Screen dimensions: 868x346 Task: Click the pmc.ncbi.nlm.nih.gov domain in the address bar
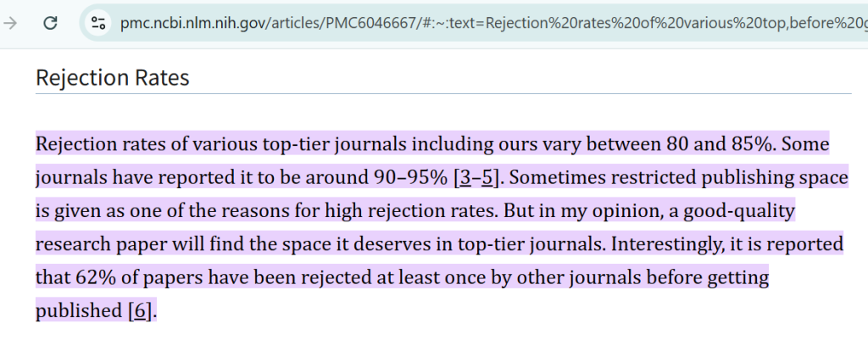click(x=196, y=23)
